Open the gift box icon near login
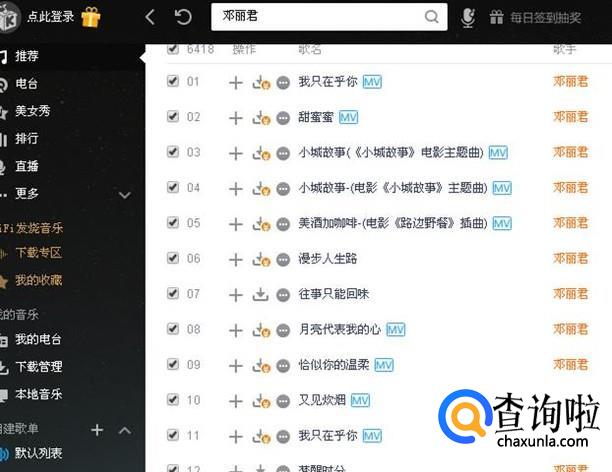Viewport: 612px width, 472px height. [x=91, y=17]
